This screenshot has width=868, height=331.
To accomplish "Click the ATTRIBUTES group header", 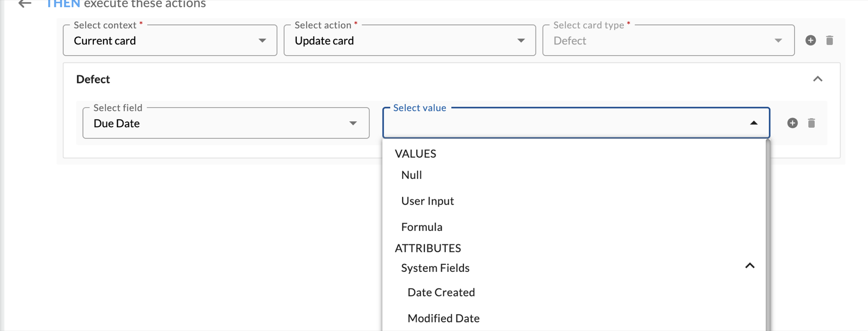I will (428, 248).
